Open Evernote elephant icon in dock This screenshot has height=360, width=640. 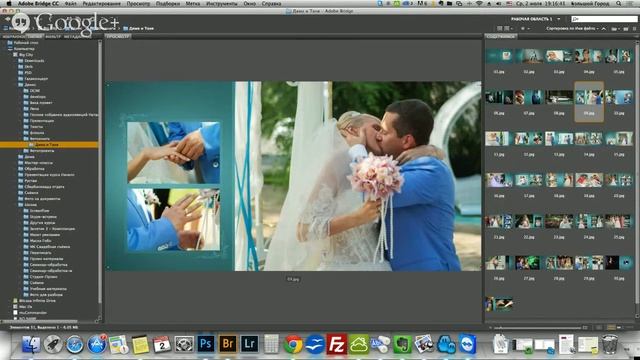click(x=402, y=344)
